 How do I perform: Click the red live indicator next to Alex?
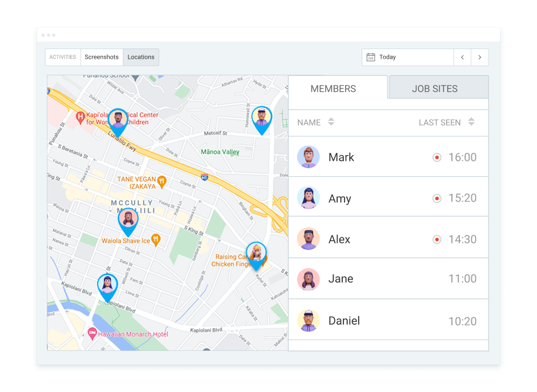click(x=436, y=240)
